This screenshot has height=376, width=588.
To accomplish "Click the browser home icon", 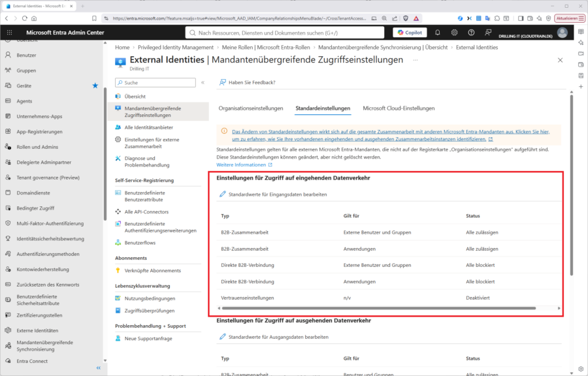I will pyautogui.click(x=34, y=18).
